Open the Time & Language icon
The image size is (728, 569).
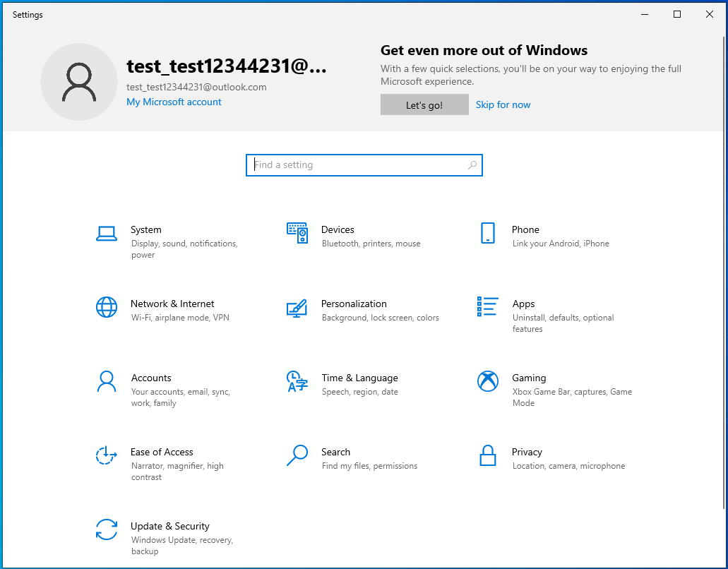tap(297, 381)
